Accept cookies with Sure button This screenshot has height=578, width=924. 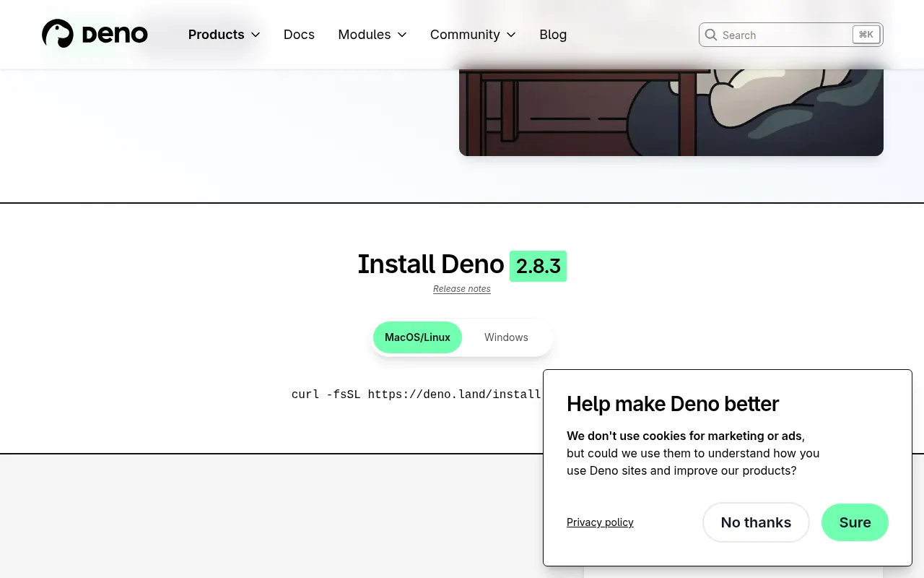(855, 522)
